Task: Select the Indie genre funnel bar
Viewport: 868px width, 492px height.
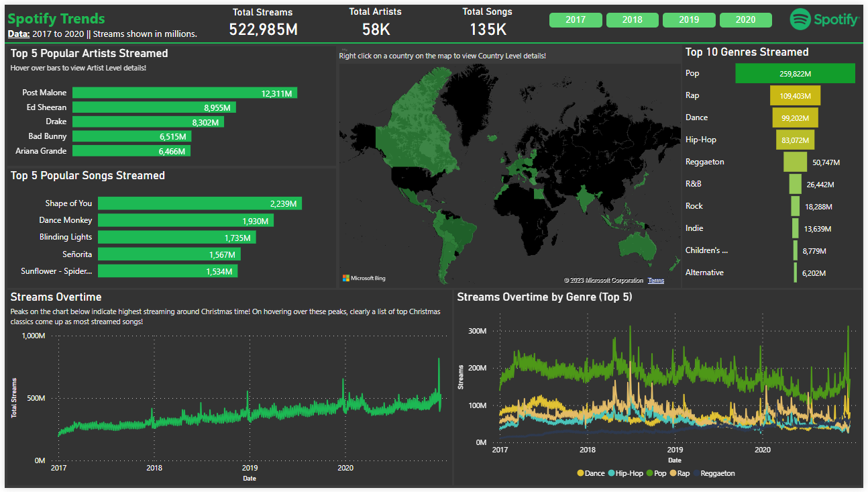Action: pyautogui.click(x=795, y=228)
